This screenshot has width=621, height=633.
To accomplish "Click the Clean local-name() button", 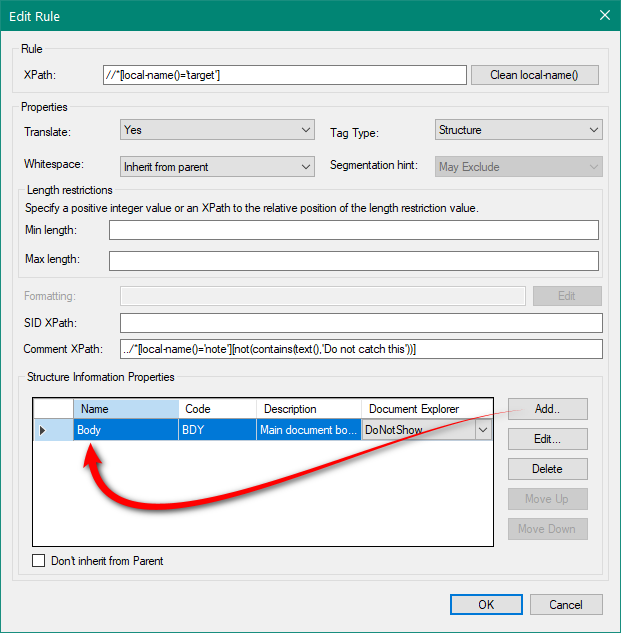I will click(x=534, y=75).
